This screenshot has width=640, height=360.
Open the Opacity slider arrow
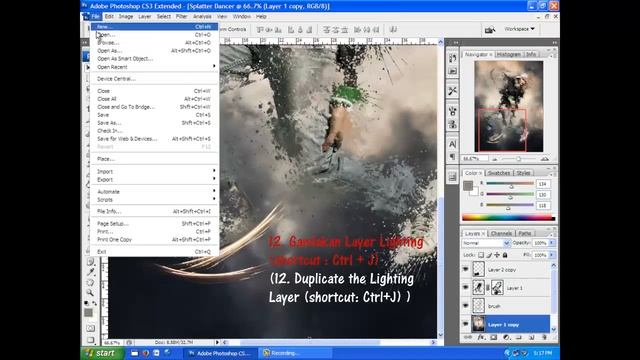tap(551, 243)
